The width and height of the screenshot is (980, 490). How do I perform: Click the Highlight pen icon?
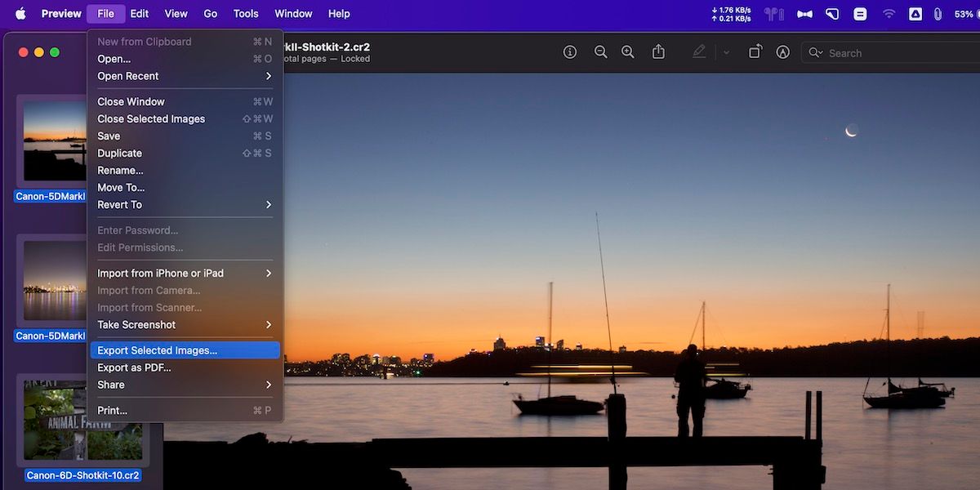coord(699,52)
